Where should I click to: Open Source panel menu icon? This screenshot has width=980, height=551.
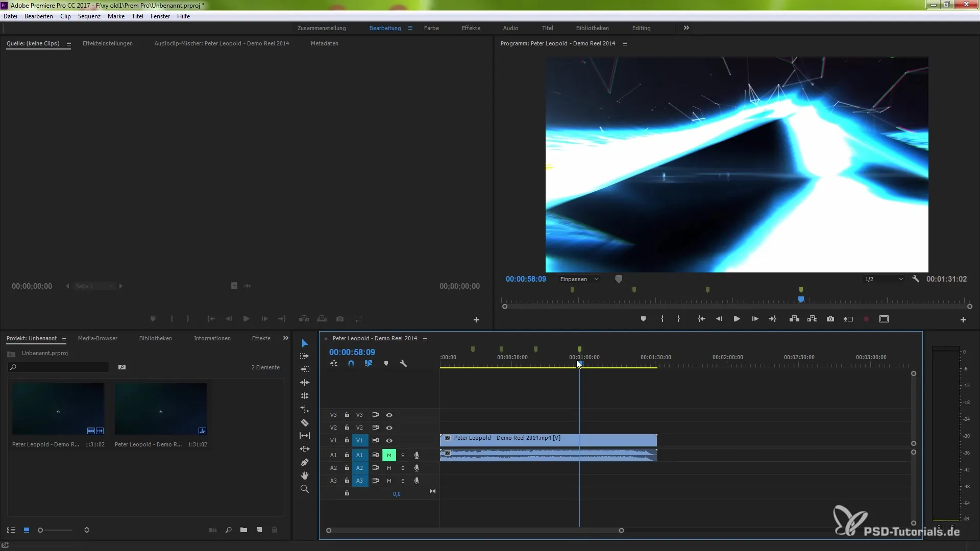click(68, 43)
